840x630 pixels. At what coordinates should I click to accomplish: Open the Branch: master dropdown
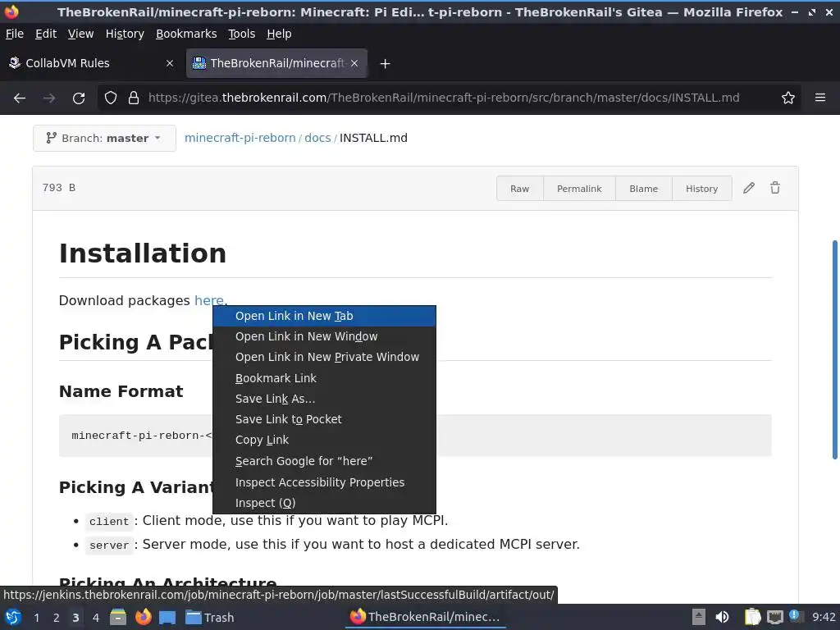pos(104,138)
